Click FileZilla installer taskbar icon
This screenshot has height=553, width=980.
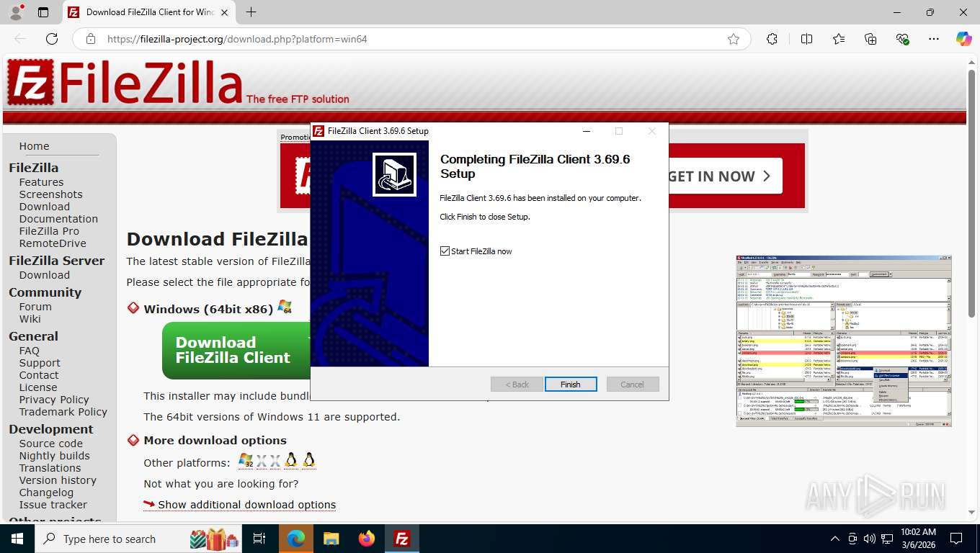[x=401, y=539]
